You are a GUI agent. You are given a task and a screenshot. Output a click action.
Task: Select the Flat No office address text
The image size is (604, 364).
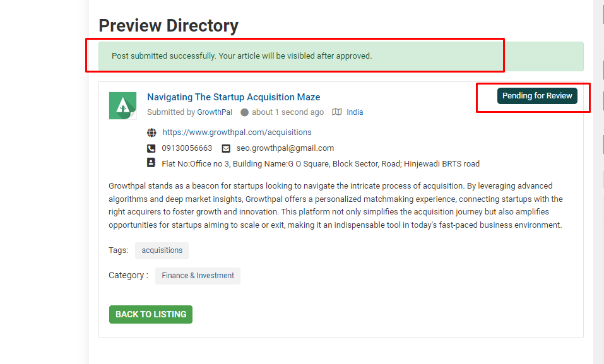321,163
